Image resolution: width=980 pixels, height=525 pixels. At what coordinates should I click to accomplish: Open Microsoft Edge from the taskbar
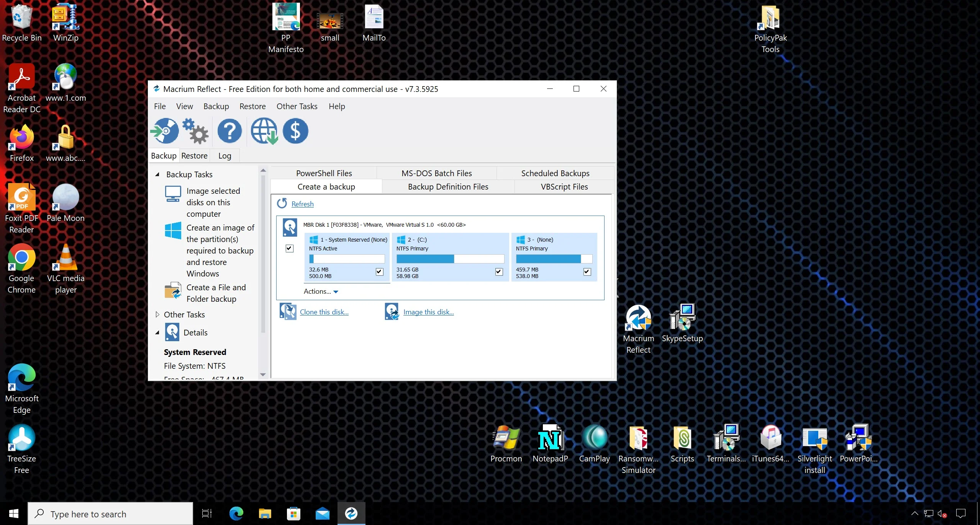[x=236, y=513]
